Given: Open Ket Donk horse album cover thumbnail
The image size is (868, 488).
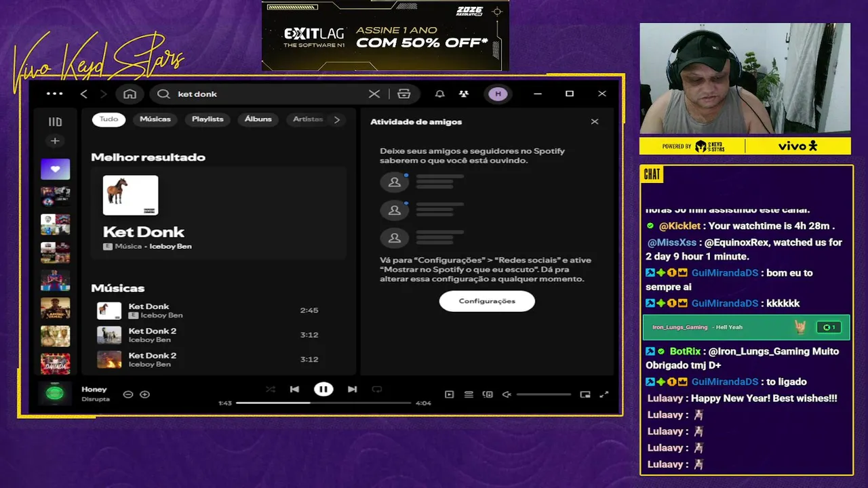Looking at the screenshot, I should tap(130, 195).
